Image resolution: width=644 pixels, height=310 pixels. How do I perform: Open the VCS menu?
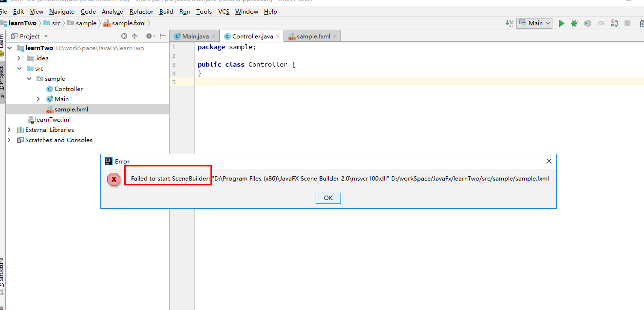[224, 11]
